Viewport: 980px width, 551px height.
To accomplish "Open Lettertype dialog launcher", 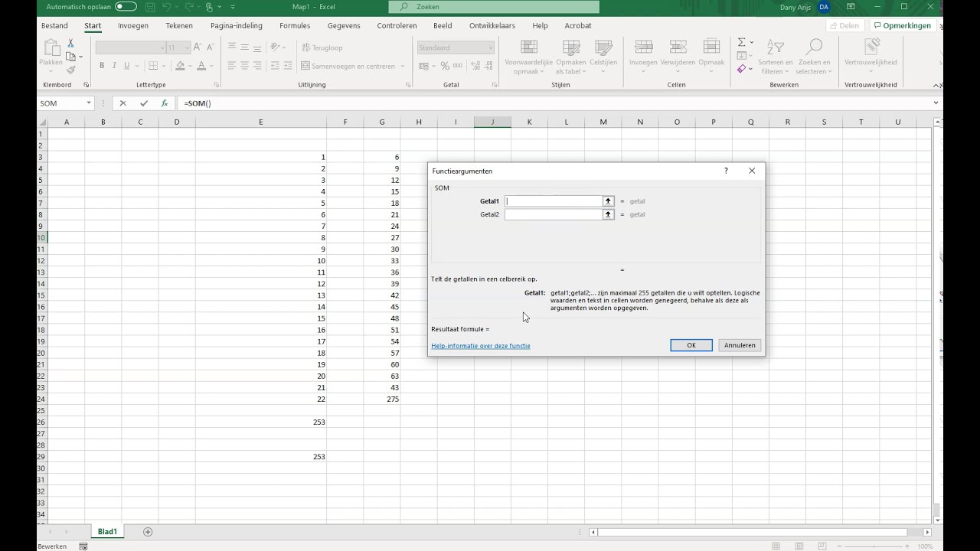I will tap(217, 85).
